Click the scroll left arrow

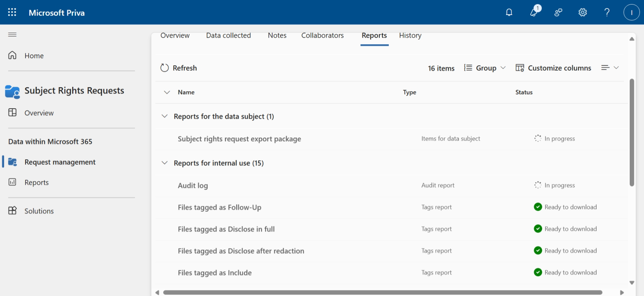coord(157,292)
